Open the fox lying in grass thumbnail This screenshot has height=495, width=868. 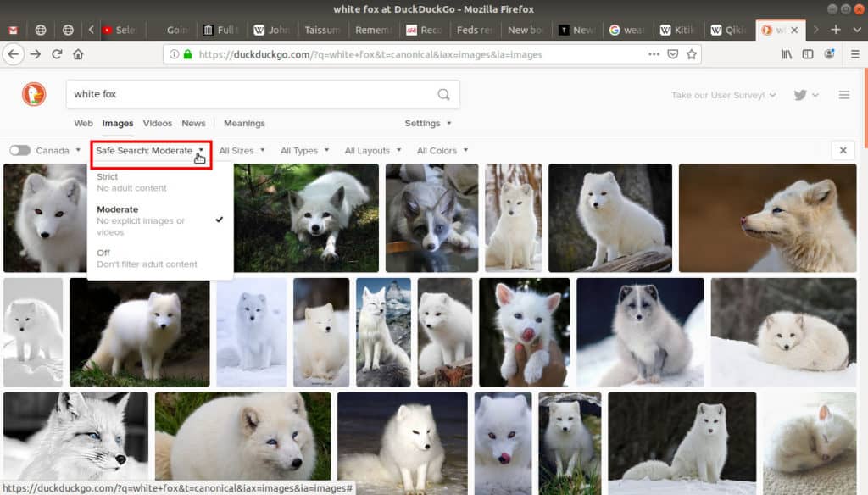coord(306,218)
